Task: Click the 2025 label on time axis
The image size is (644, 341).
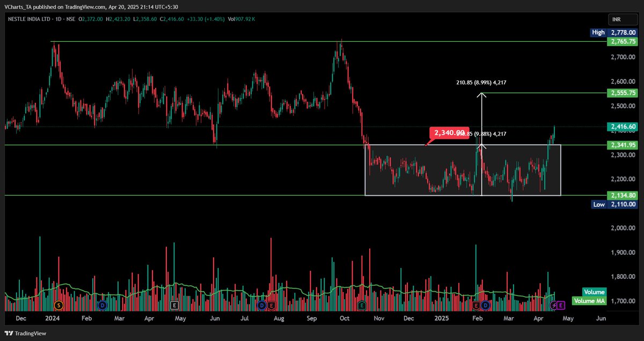Action: click(441, 318)
